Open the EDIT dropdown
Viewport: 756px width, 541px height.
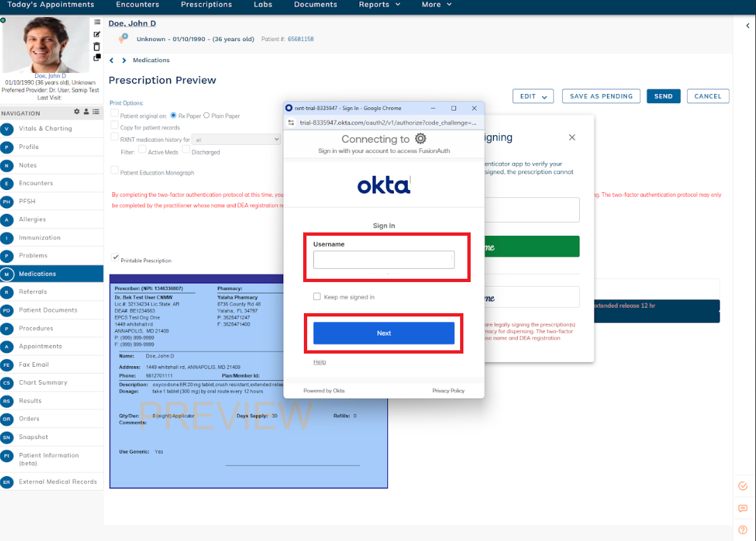click(x=533, y=96)
